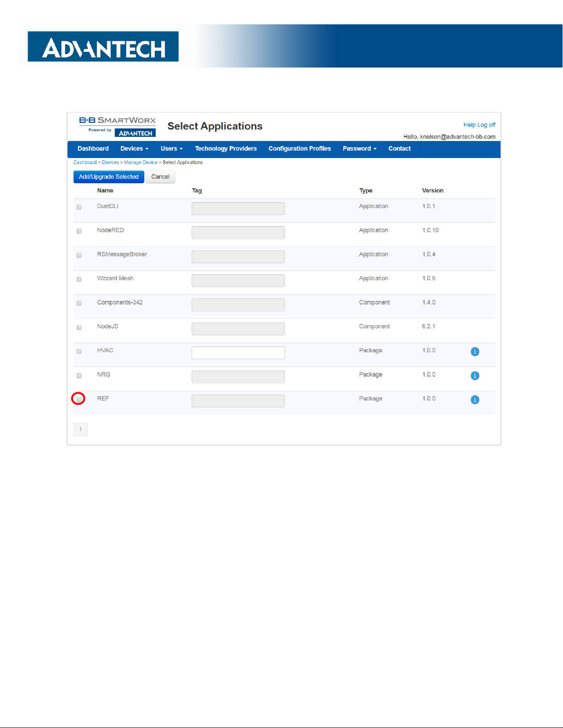This screenshot has height=728, width=563.
Task: Click the Advantech banner logo
Action: 103,46
